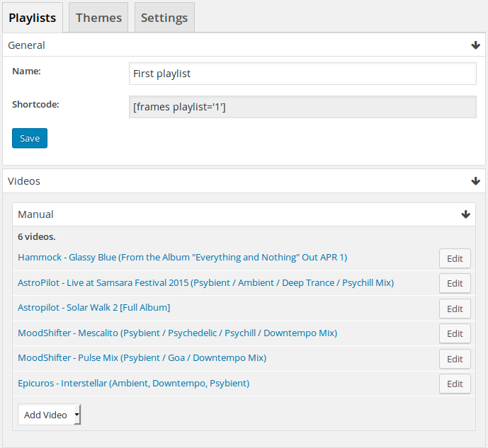Viewport: 488px width, 448px height.
Task: Collapse the Videos section arrow
Action: (x=475, y=181)
